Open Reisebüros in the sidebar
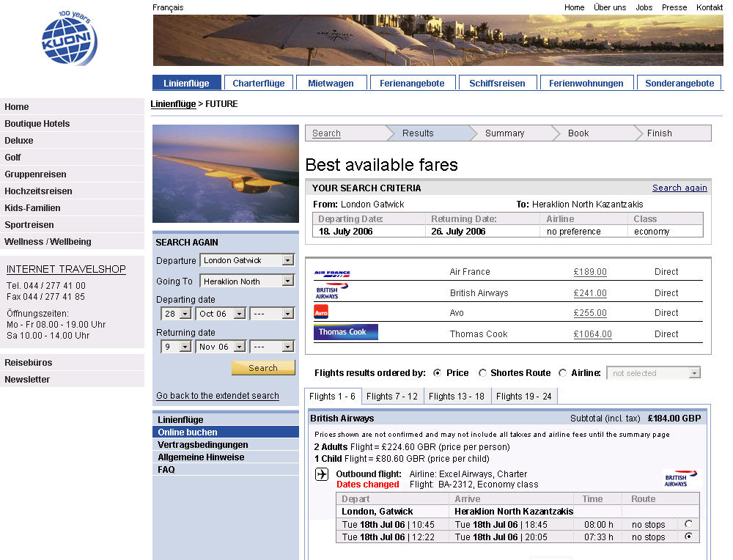The width and height of the screenshot is (733, 560). 72,362
